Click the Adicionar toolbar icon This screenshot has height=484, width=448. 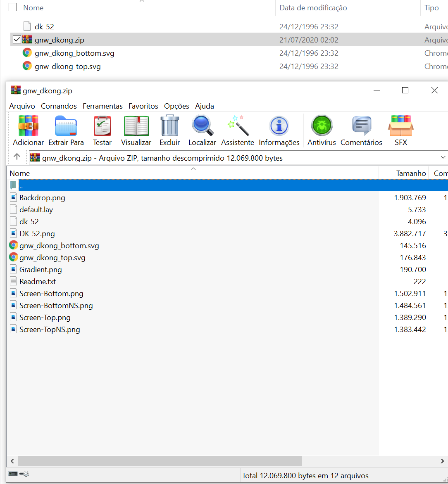[x=28, y=126]
